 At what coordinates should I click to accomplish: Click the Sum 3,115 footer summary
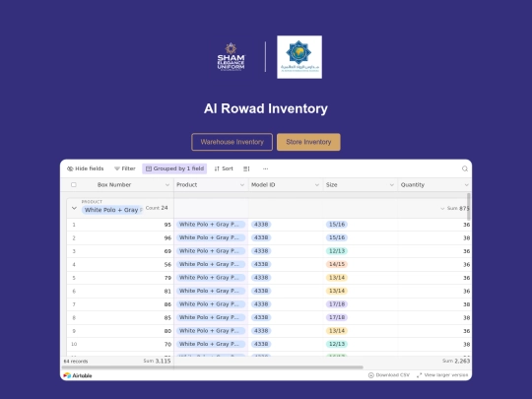click(157, 361)
